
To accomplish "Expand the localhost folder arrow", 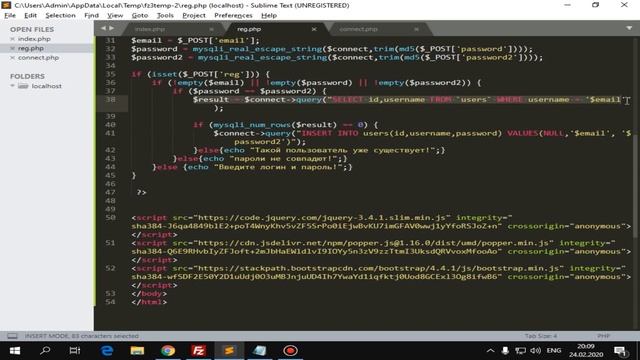I will 12,86.
